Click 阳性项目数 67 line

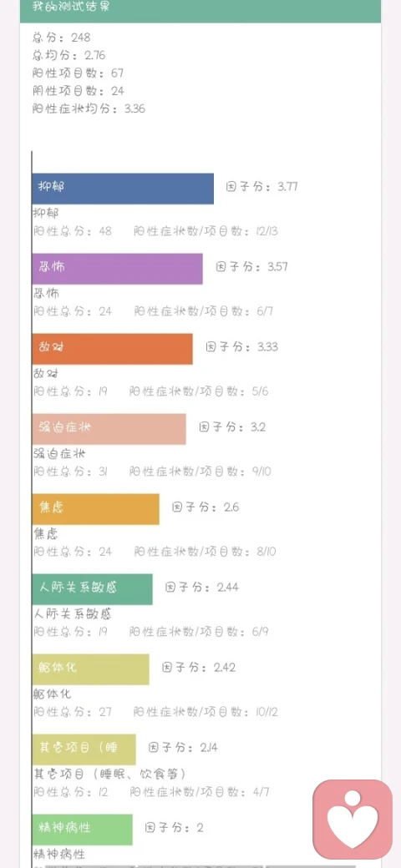click(x=78, y=73)
